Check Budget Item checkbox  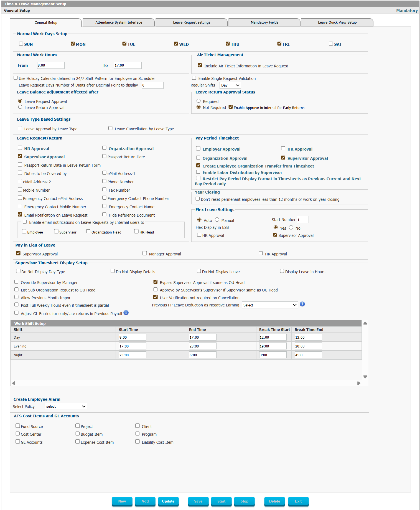click(x=78, y=433)
